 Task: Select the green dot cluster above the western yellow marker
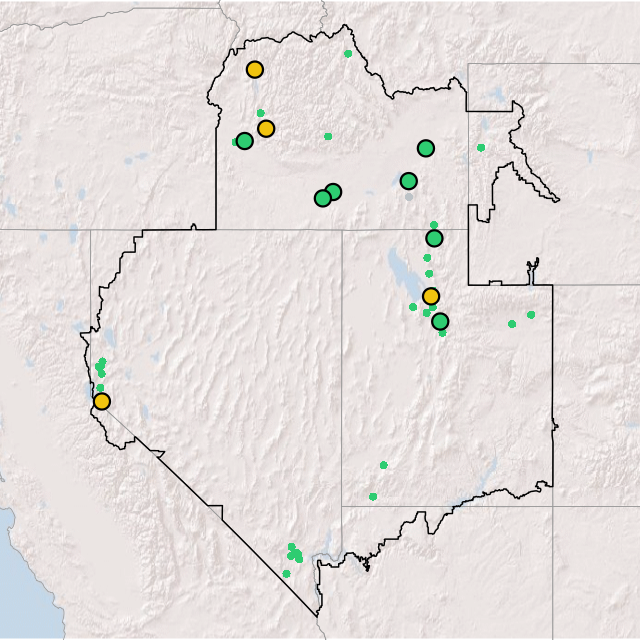101,367
